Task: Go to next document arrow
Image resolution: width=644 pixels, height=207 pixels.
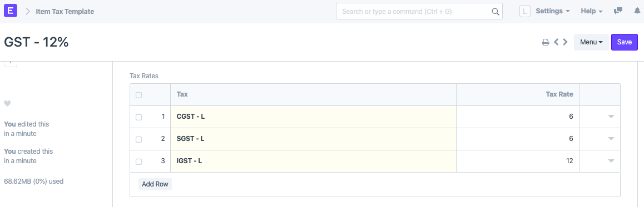Action: click(x=565, y=42)
